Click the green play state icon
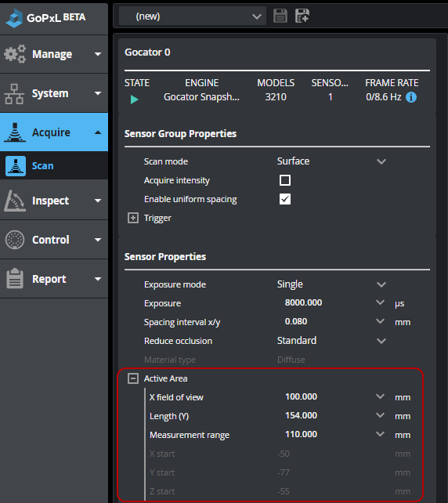The image size is (448, 503). [135, 100]
